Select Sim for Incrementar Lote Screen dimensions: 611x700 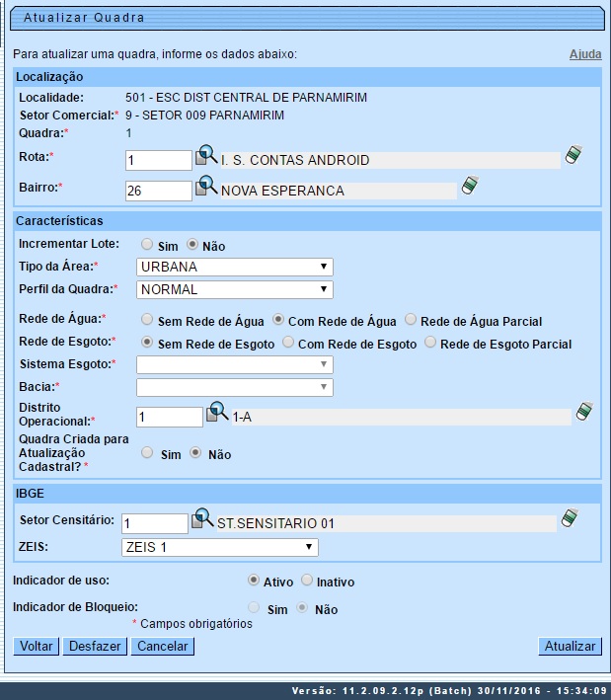click(x=147, y=244)
